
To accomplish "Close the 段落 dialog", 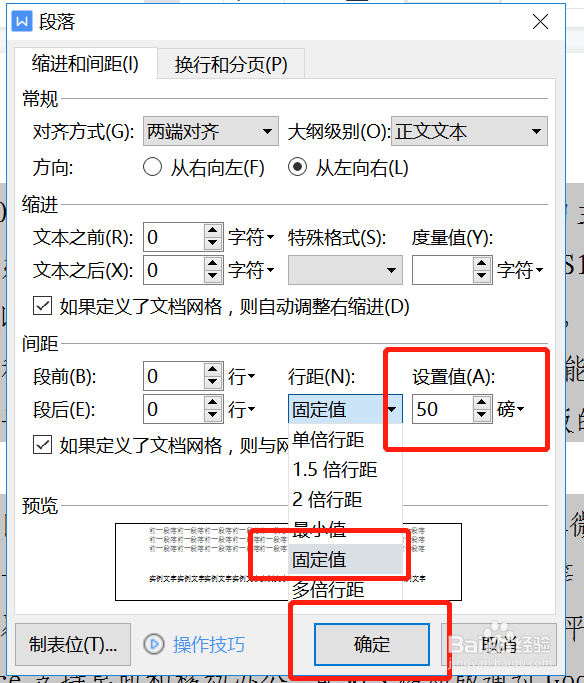I will [540, 21].
